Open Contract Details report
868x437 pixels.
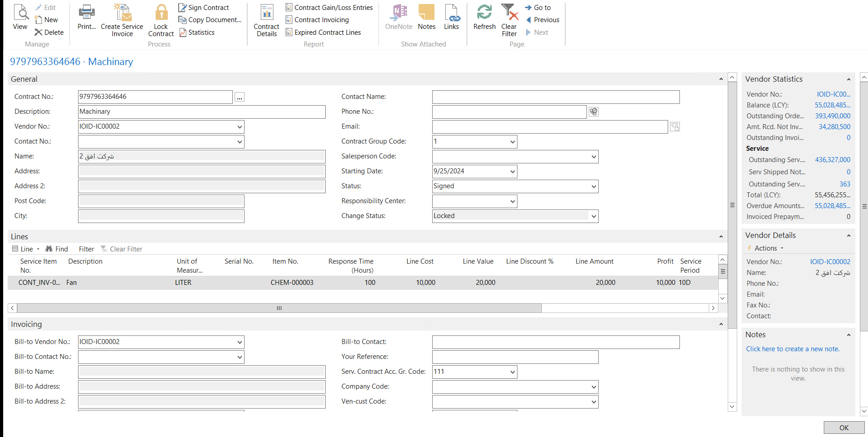(267, 20)
